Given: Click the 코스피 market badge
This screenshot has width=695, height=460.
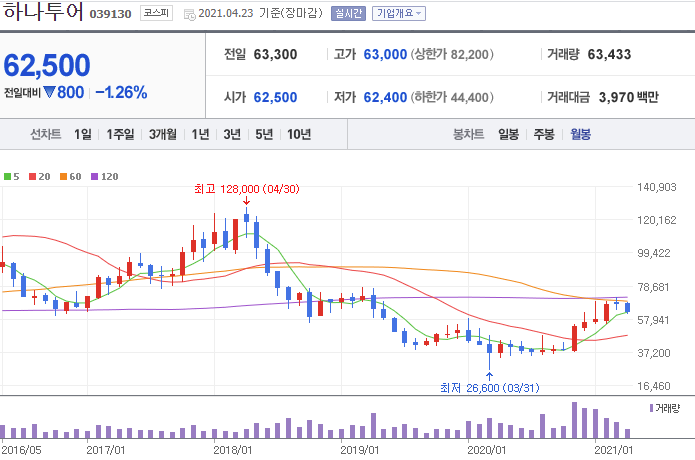Looking at the screenshot, I should tap(156, 13).
